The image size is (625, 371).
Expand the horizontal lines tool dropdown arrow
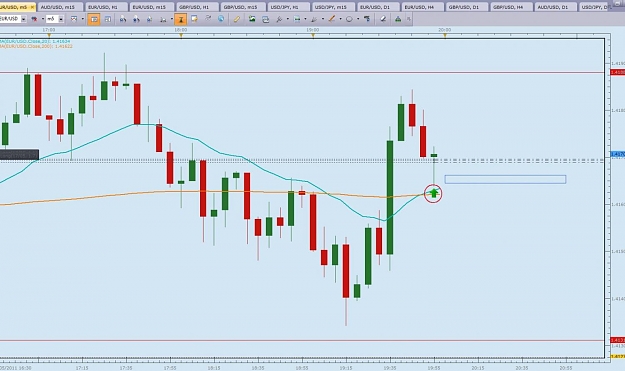tap(305, 19)
